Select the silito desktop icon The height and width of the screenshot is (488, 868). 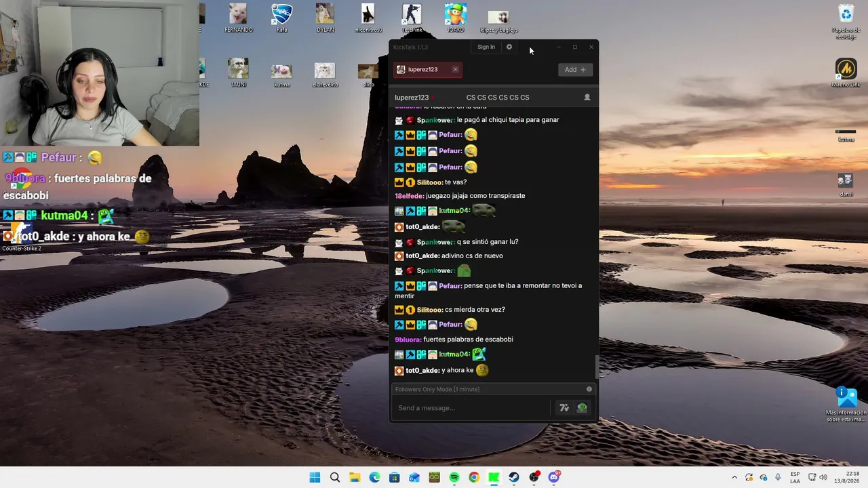click(368, 75)
